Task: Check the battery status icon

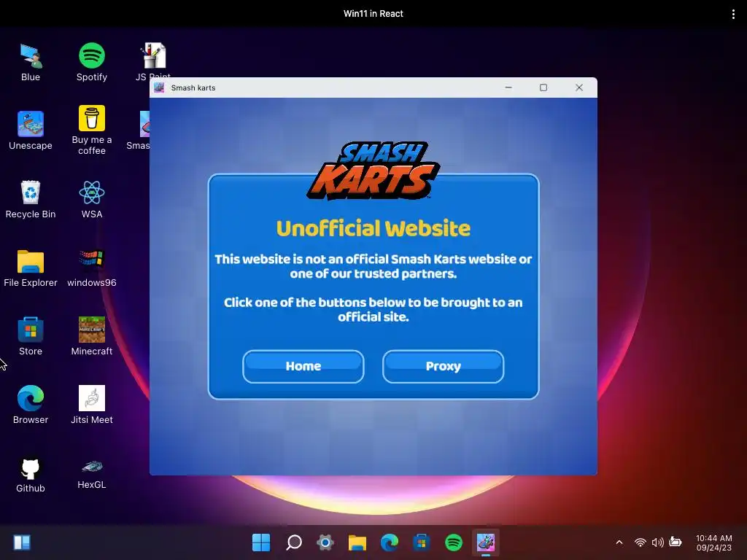Action: click(x=675, y=542)
